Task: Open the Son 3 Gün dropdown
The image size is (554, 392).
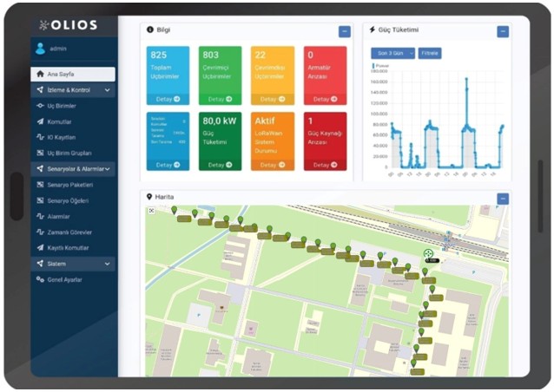Action: pos(392,53)
